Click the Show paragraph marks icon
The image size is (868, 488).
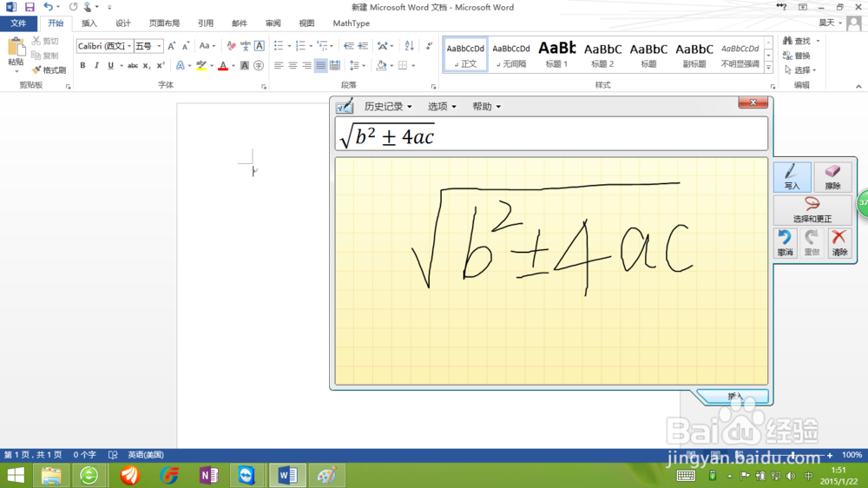[429, 46]
